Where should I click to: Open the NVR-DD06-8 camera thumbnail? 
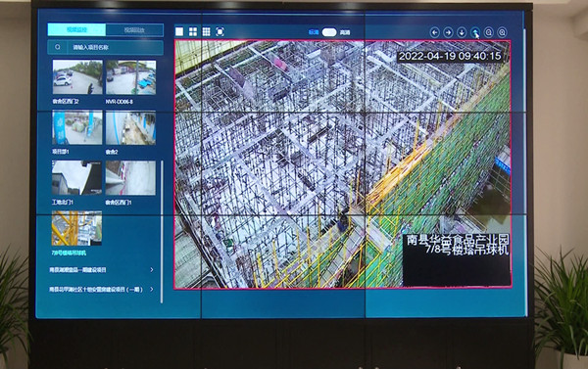(x=130, y=77)
